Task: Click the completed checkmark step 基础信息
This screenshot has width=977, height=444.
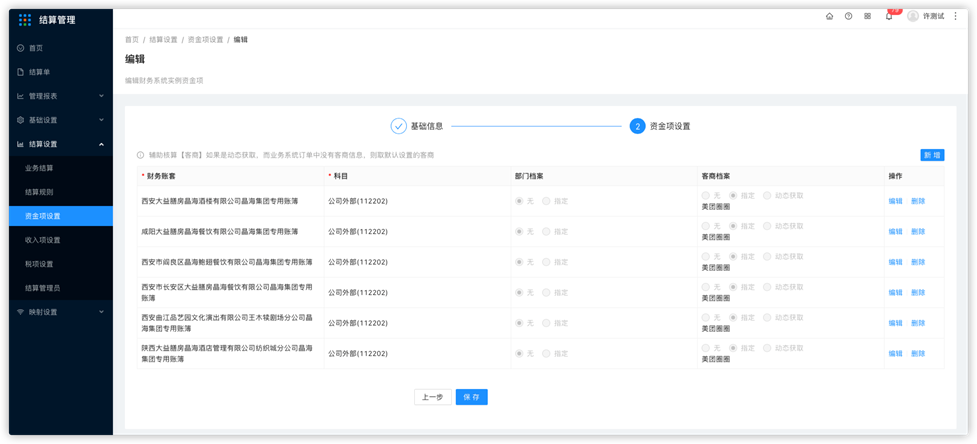Action: pos(399,126)
